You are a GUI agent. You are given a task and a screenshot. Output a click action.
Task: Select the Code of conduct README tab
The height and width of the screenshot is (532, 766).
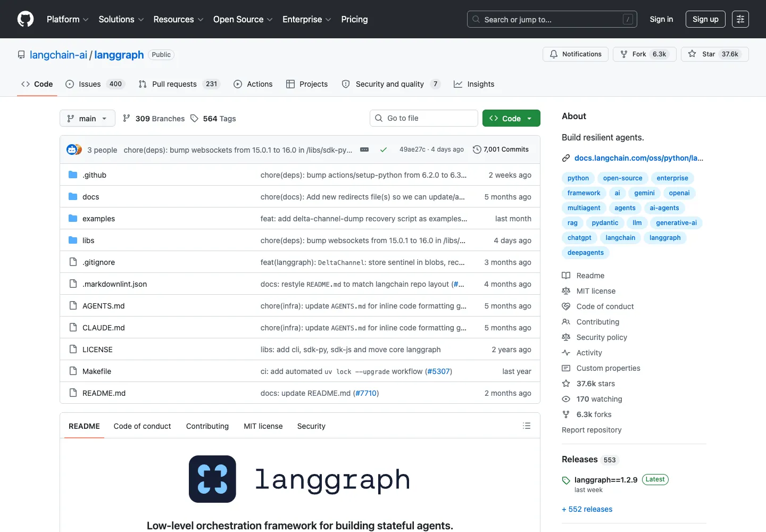142,426
